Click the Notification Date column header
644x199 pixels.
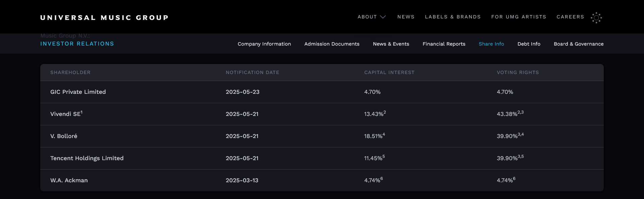(253, 72)
